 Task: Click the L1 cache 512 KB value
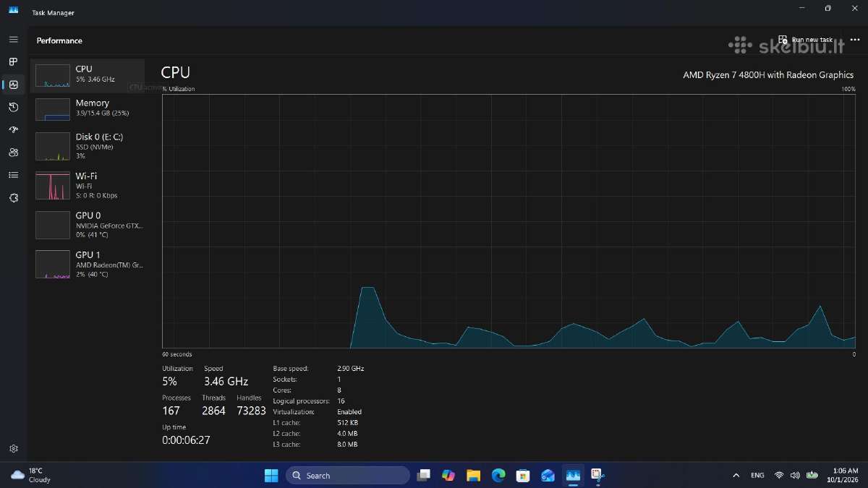click(348, 423)
